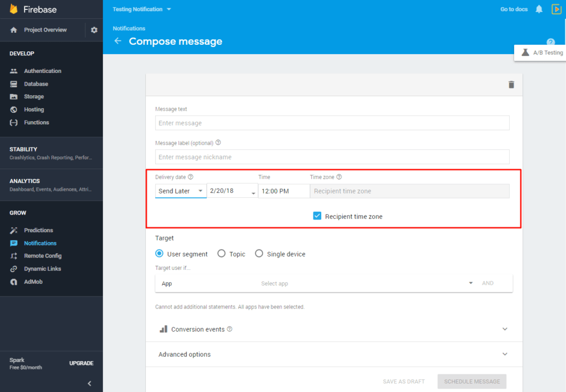Click the AND condition label

click(x=488, y=283)
